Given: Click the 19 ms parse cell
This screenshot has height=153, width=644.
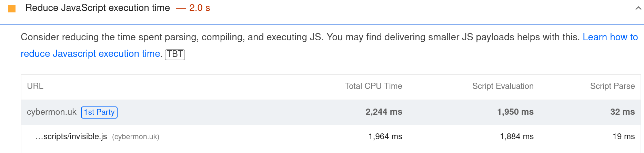Looking at the screenshot, I should pyautogui.click(x=623, y=136).
